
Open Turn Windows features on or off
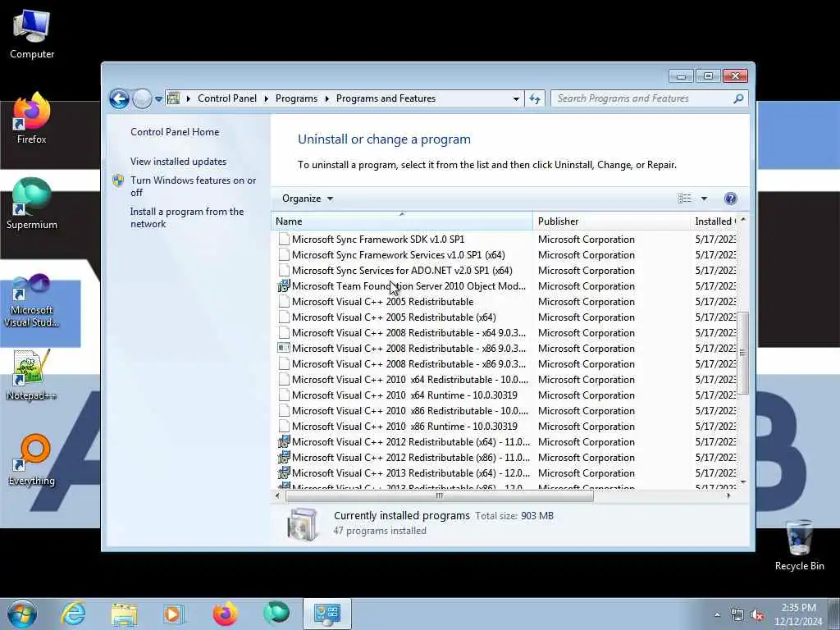(x=193, y=186)
